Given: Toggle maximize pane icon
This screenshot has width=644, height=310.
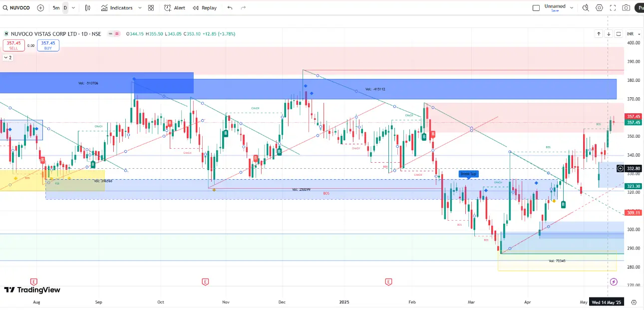Looking at the screenshot, I should (619, 34).
